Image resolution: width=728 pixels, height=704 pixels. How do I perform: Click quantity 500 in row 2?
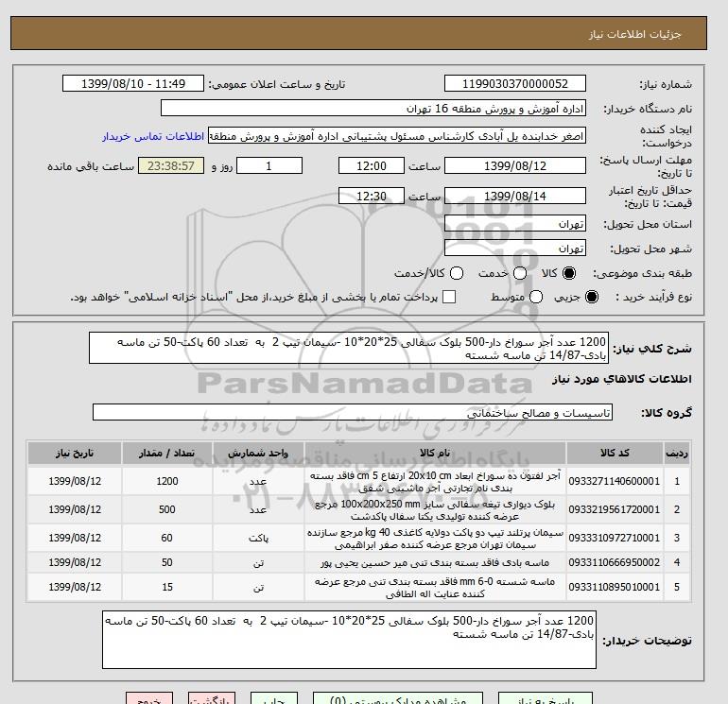[x=167, y=509]
